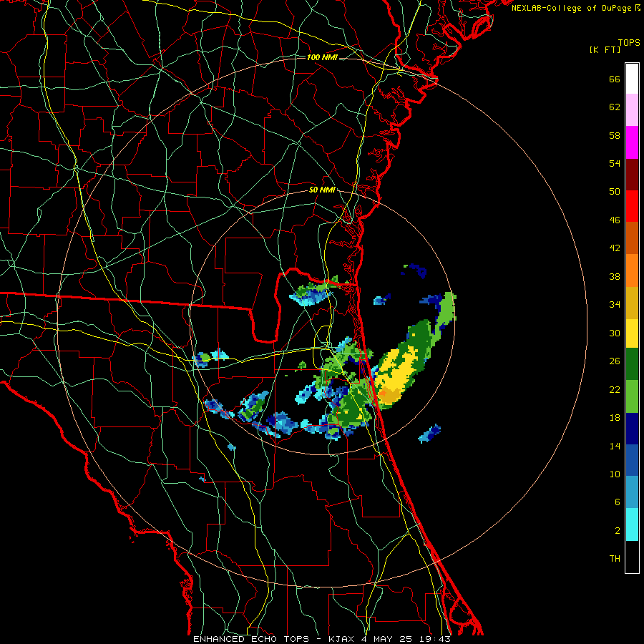Click the dark green 30 K FT swatch

click(632, 364)
